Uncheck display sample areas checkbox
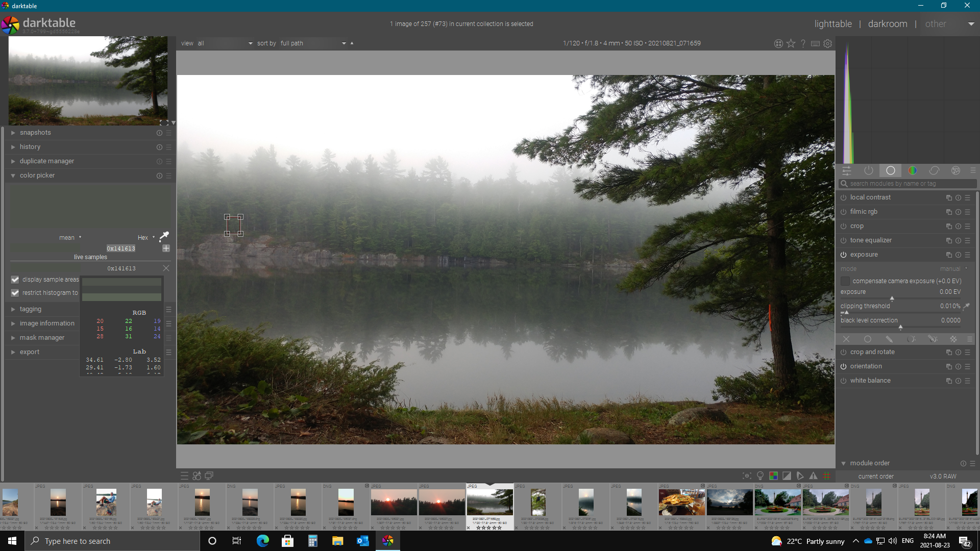The height and width of the screenshot is (551, 980). [x=15, y=280]
